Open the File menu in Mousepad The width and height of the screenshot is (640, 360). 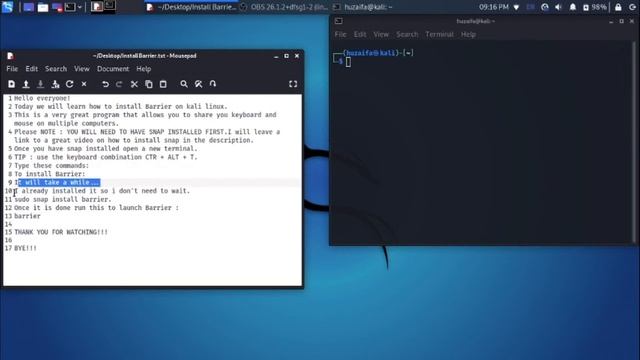point(12,69)
